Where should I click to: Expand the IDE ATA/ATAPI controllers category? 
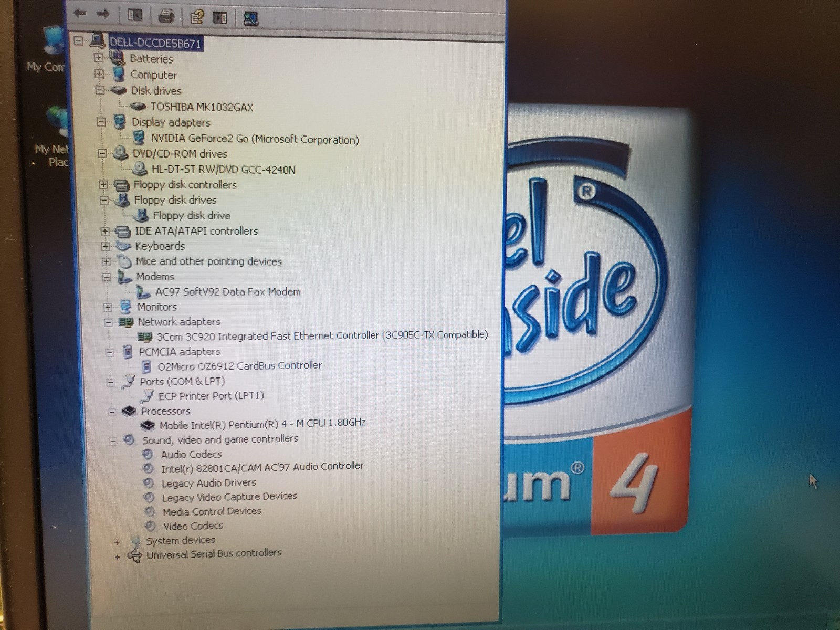point(105,230)
